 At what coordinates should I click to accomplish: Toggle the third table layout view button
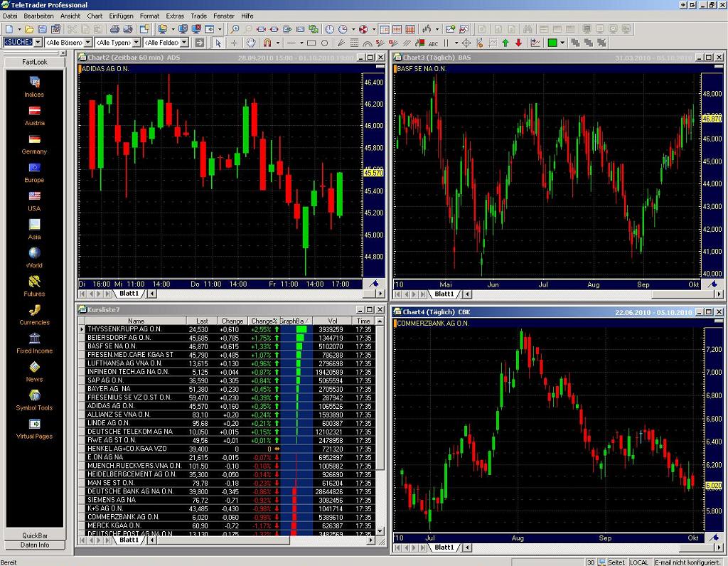(x=410, y=29)
